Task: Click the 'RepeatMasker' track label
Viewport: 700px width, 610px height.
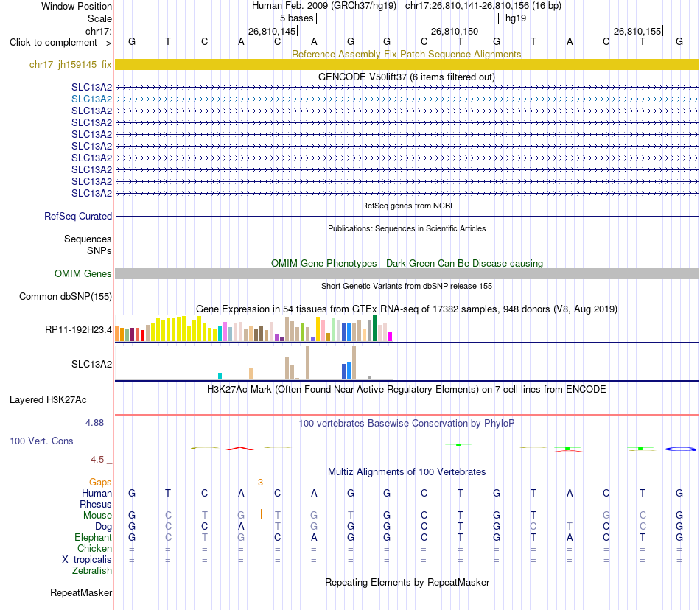Action: [81, 592]
